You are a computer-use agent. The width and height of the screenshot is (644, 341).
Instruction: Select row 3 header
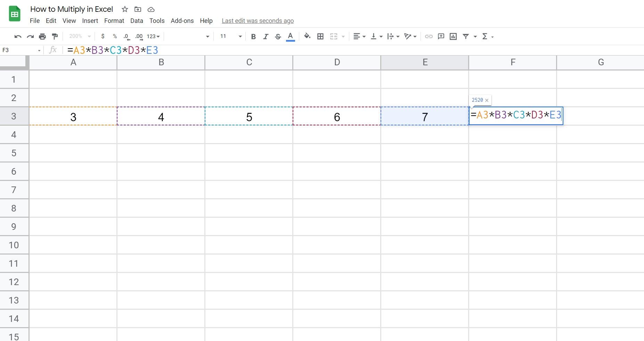[14, 116]
